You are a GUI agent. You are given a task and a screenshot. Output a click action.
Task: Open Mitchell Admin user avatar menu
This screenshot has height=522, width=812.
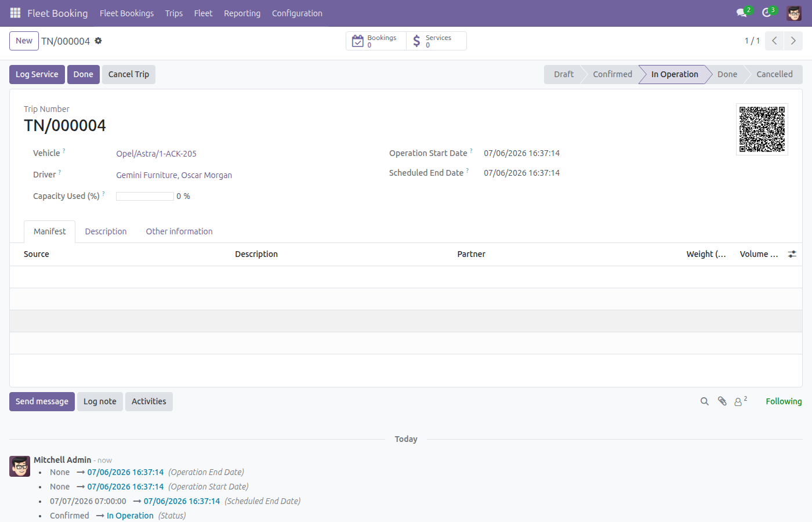click(x=794, y=13)
